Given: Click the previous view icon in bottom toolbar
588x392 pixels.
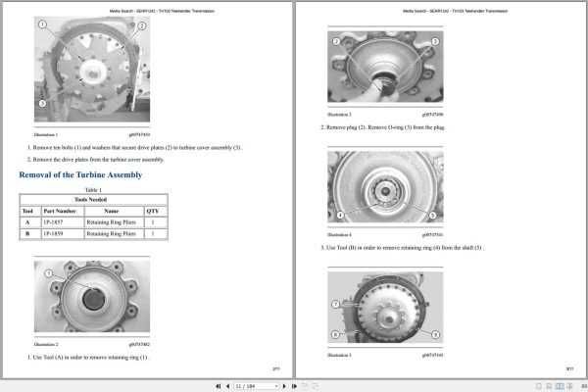Looking at the screenshot, I should tap(305, 386).
